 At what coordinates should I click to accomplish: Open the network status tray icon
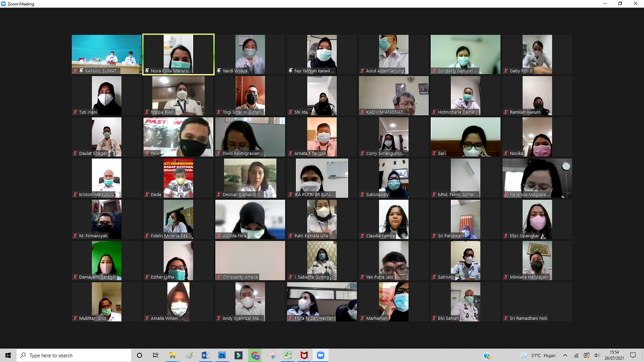click(576, 355)
